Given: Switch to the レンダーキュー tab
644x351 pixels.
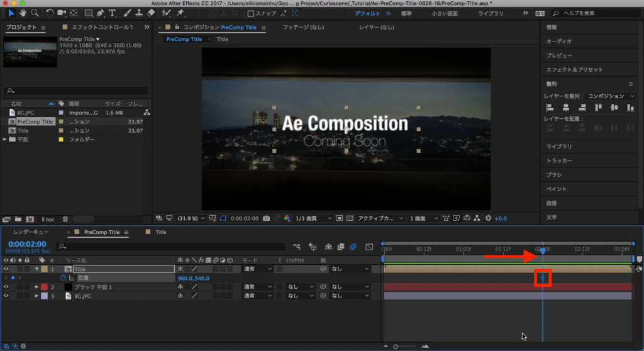Looking at the screenshot, I should (31, 232).
